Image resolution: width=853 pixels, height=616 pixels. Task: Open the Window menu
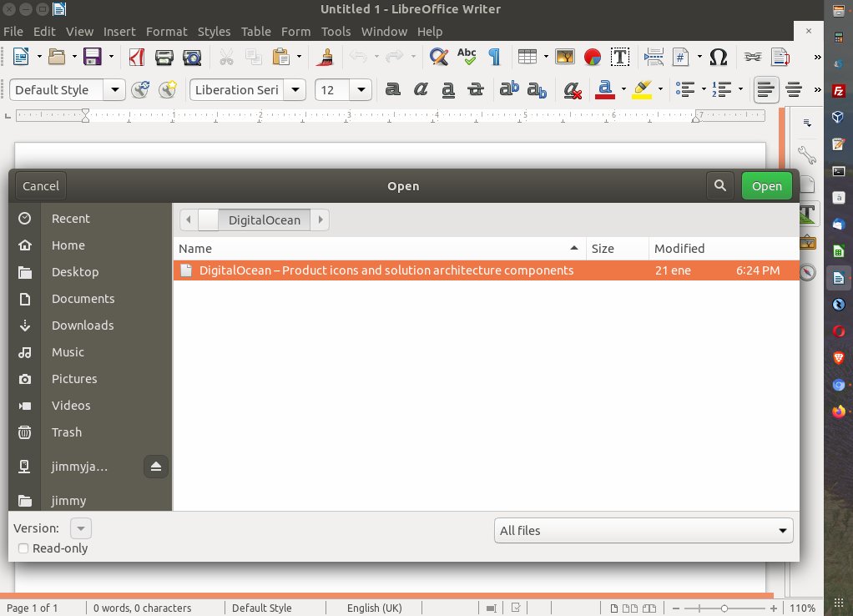(384, 32)
